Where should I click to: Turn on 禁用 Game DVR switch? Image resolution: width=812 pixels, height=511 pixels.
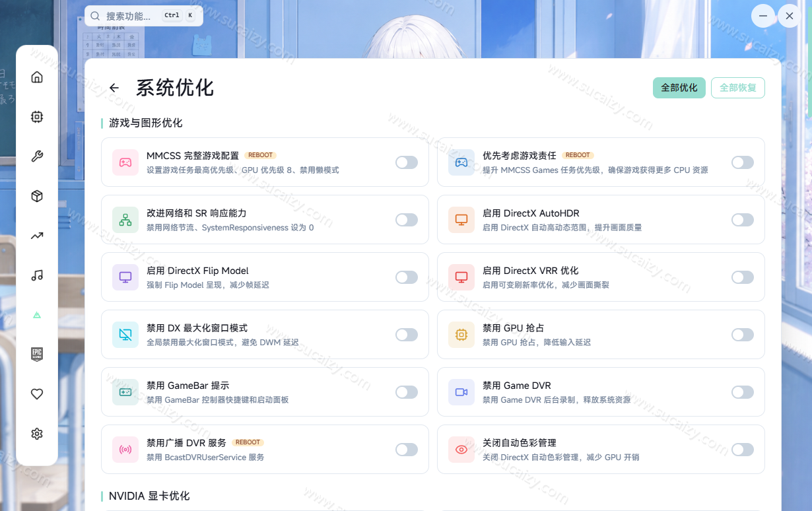coord(743,392)
